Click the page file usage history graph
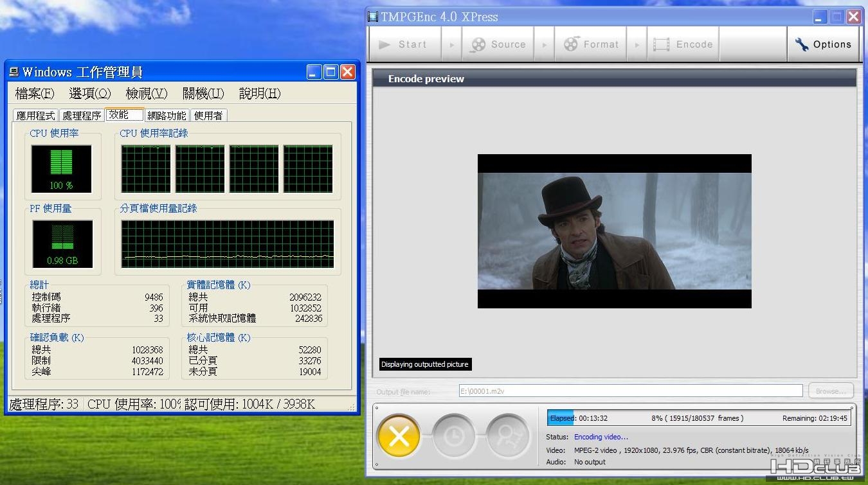 coord(228,244)
